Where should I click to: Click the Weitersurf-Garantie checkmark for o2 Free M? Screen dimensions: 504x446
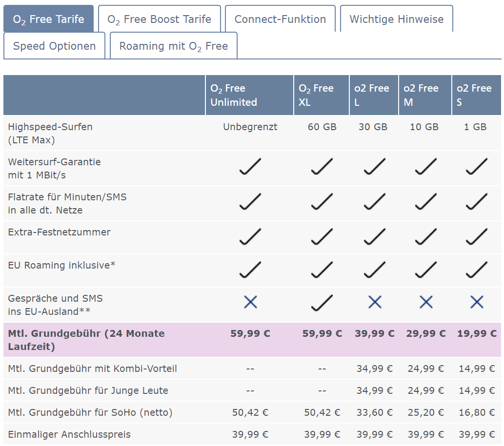coord(425,166)
